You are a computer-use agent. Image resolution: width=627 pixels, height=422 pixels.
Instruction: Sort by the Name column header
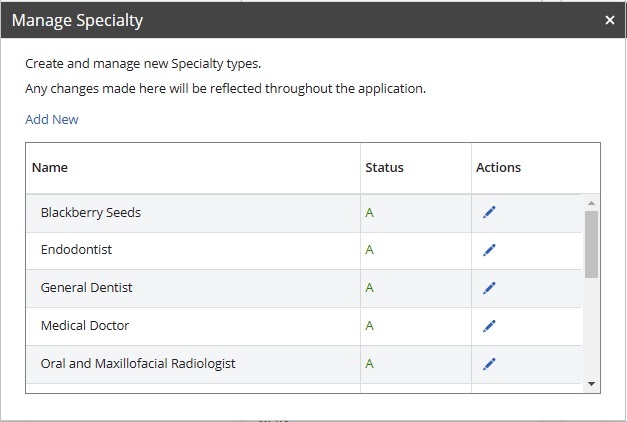(50, 168)
